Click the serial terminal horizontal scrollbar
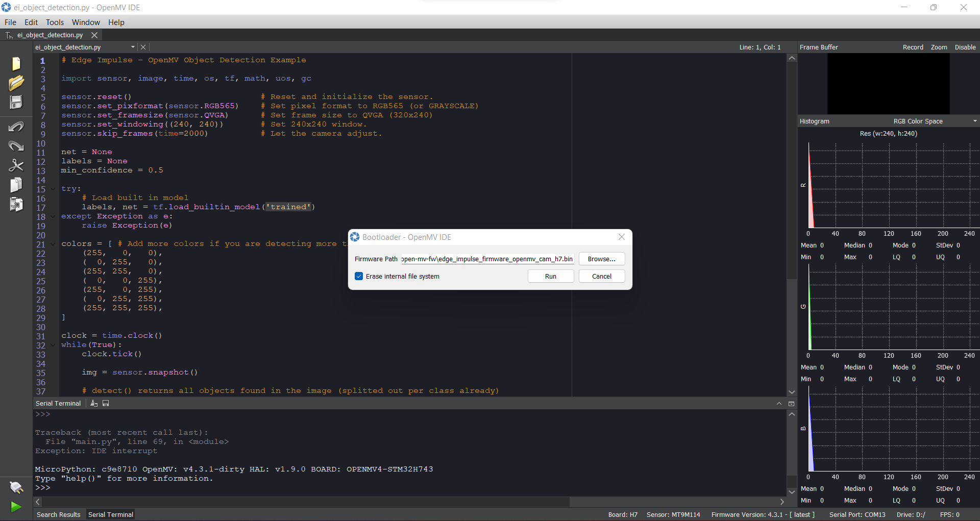 coord(306,502)
